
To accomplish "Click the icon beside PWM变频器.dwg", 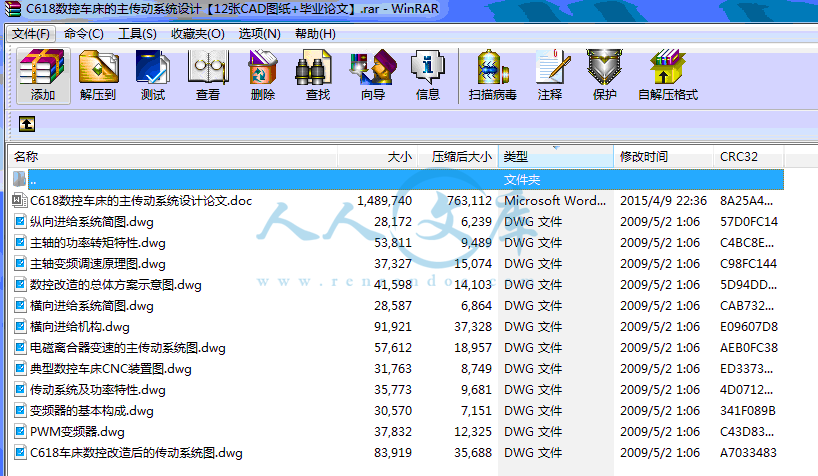I will [20, 432].
